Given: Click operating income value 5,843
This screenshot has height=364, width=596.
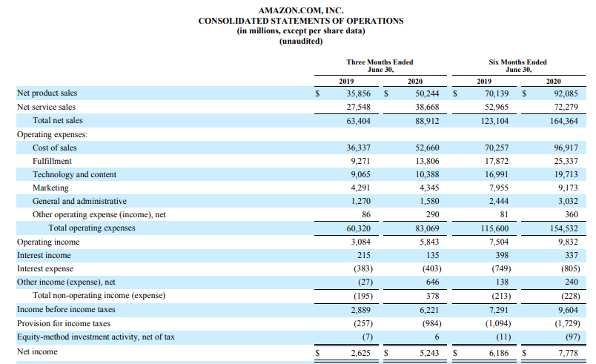Looking at the screenshot, I should [429, 242].
